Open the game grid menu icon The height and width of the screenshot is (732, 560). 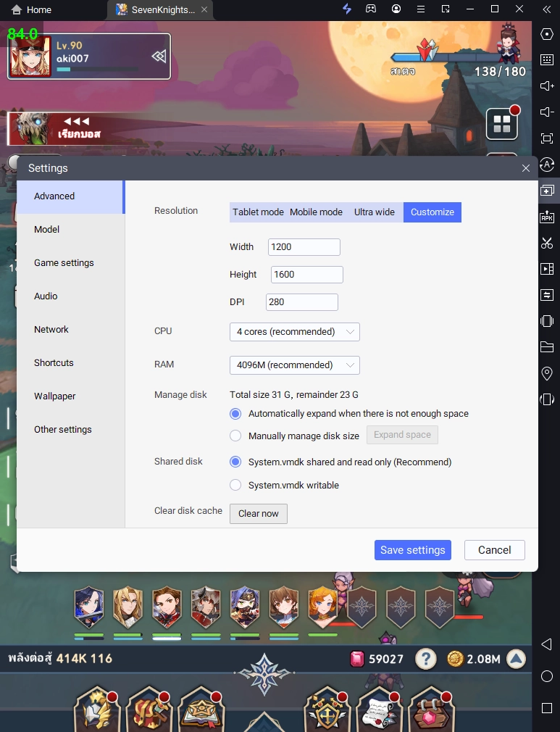(x=501, y=124)
